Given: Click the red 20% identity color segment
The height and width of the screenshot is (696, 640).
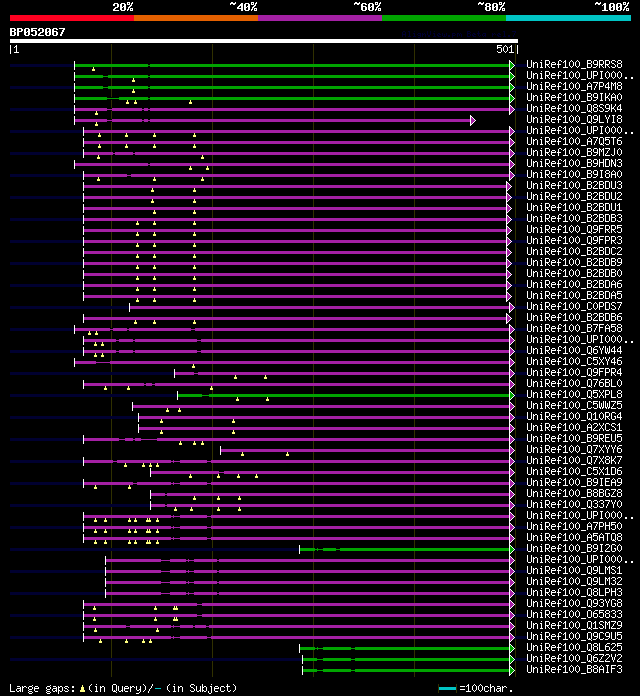Looking at the screenshot, I should [x=72, y=18].
